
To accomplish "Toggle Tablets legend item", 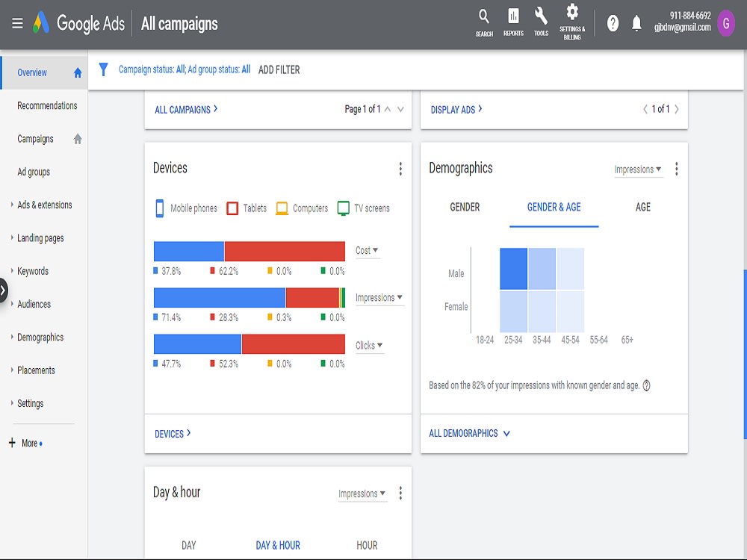I will point(247,208).
